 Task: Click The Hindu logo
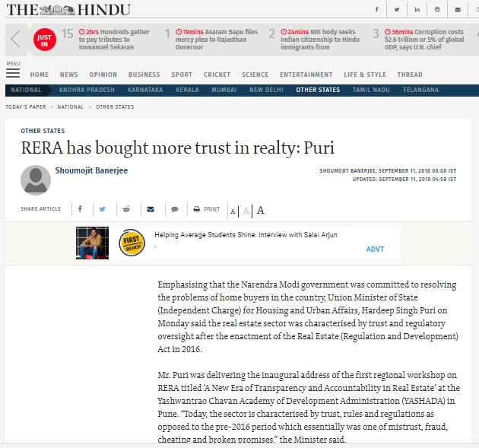pyautogui.click(x=68, y=10)
